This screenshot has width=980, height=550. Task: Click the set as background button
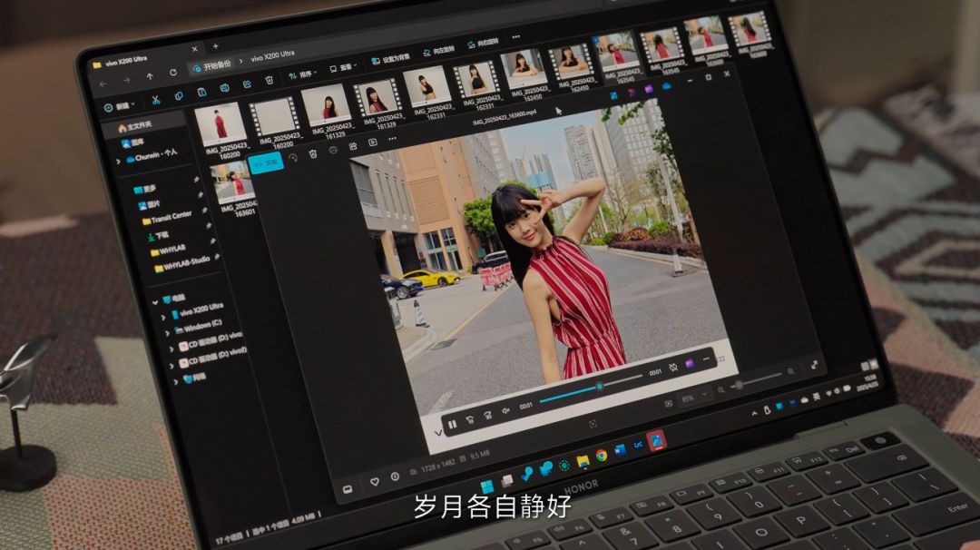(390, 59)
